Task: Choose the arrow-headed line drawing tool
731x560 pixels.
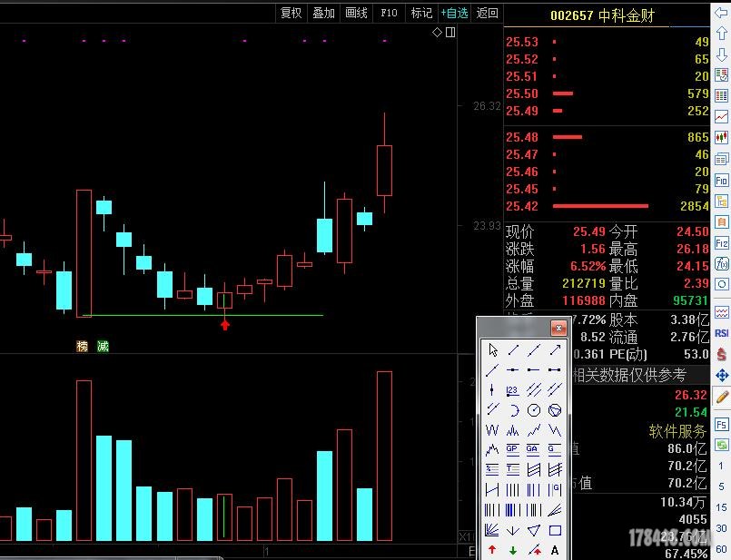Action: click(x=554, y=349)
